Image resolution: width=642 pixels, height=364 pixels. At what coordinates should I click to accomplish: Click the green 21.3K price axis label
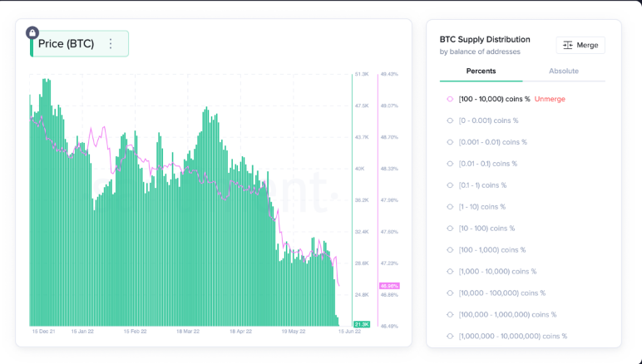pos(361,323)
